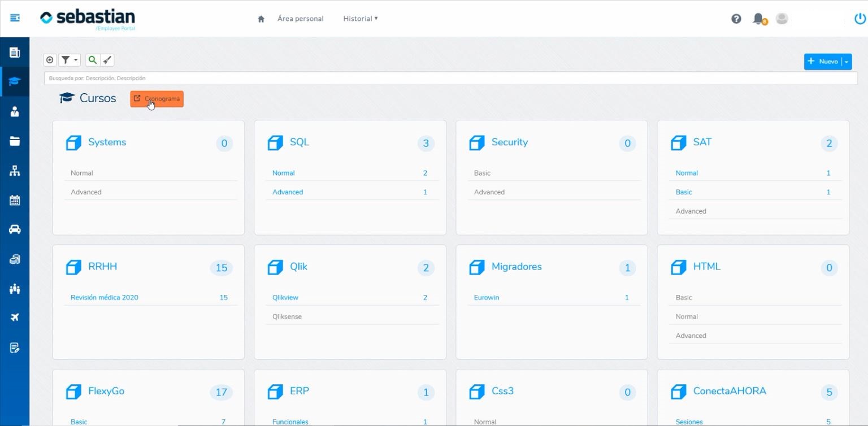868x426 pixels.
Task: Go to Área personal
Action: 300,19
